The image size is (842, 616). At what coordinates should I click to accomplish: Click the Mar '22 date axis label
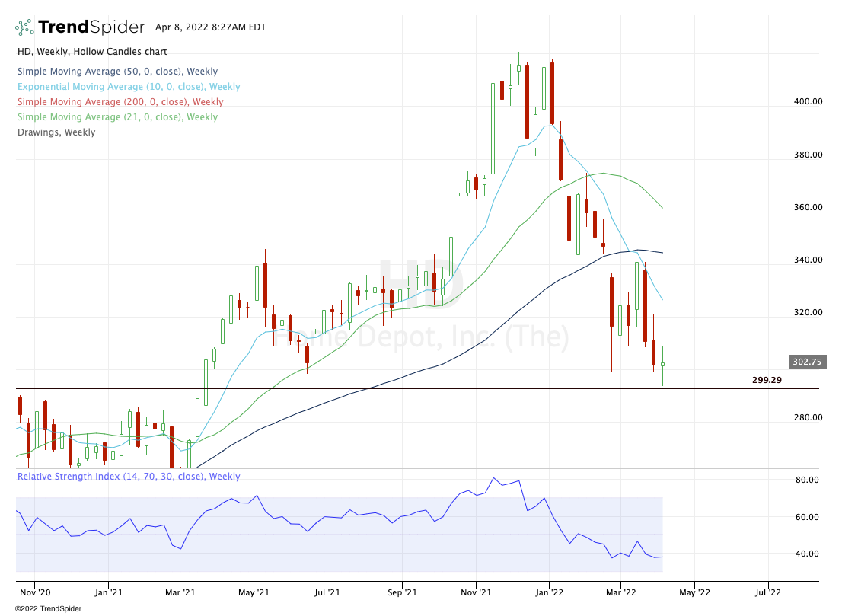click(621, 592)
